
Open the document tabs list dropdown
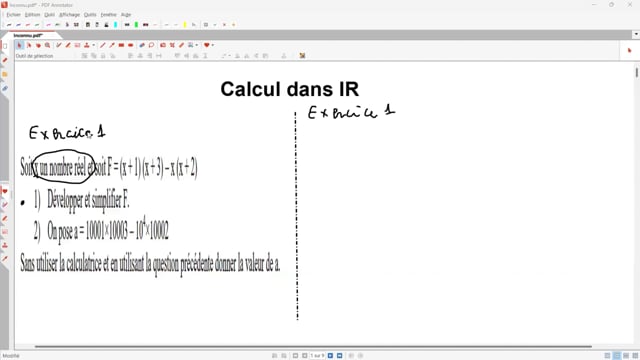click(x=636, y=34)
